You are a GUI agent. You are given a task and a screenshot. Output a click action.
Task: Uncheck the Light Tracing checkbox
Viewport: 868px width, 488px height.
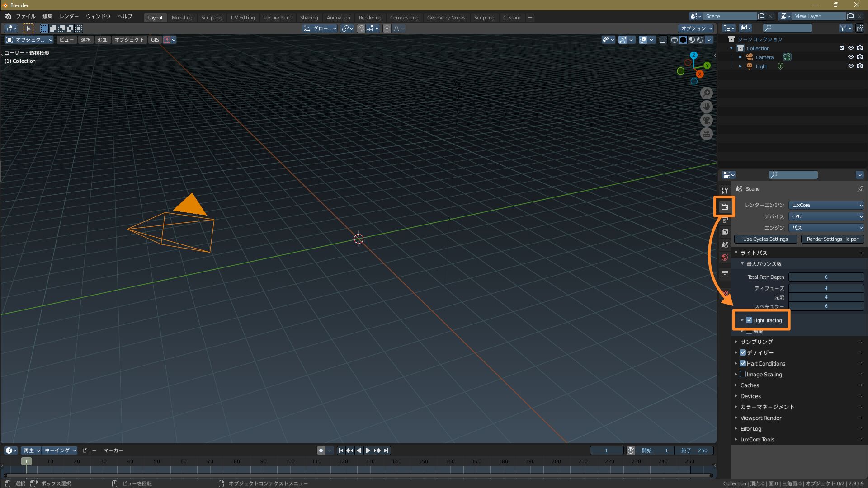click(749, 320)
